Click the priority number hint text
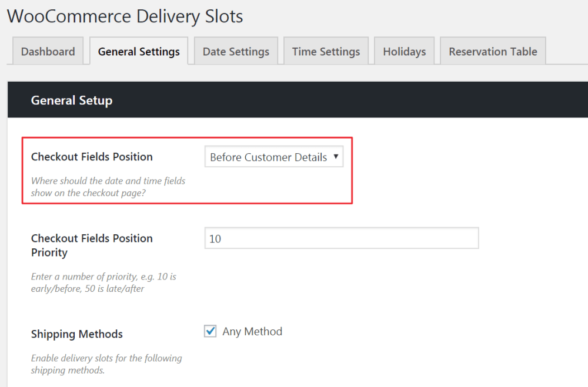The height and width of the screenshot is (387, 588). 103,282
